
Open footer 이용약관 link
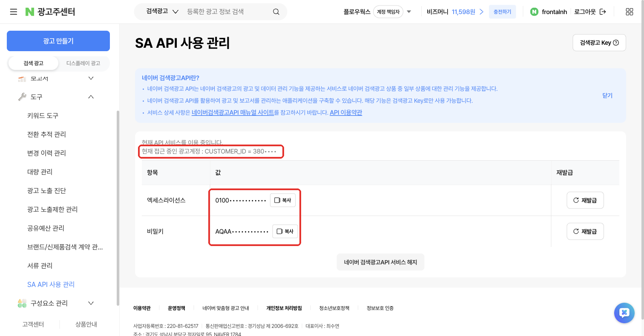[142, 308]
